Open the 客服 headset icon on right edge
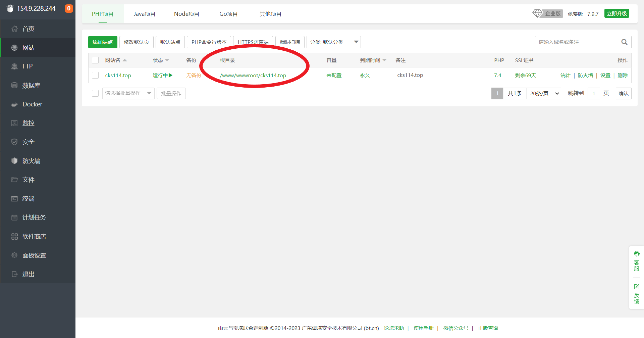This screenshot has width=644, height=338. 637,254
